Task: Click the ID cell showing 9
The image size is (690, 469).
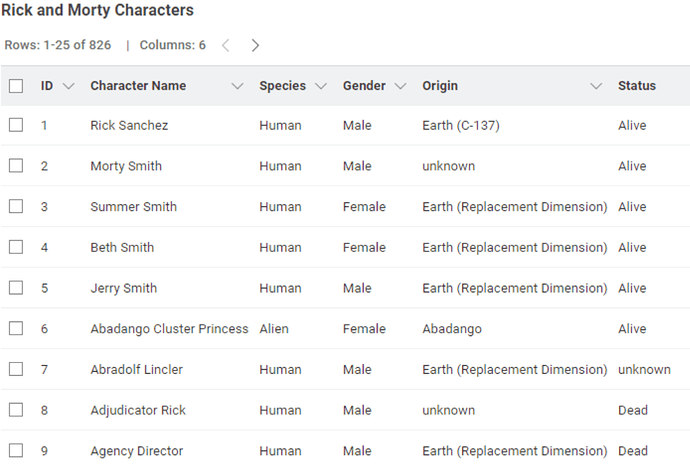Action: 44,451
